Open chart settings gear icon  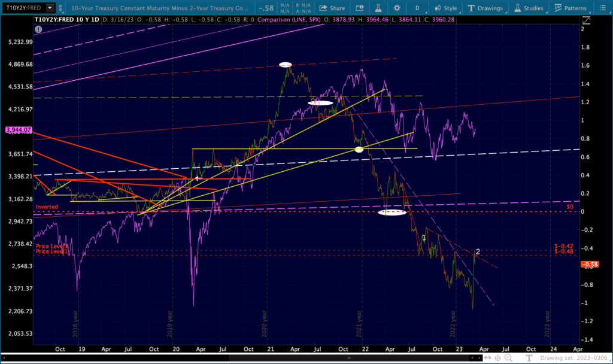(x=397, y=8)
